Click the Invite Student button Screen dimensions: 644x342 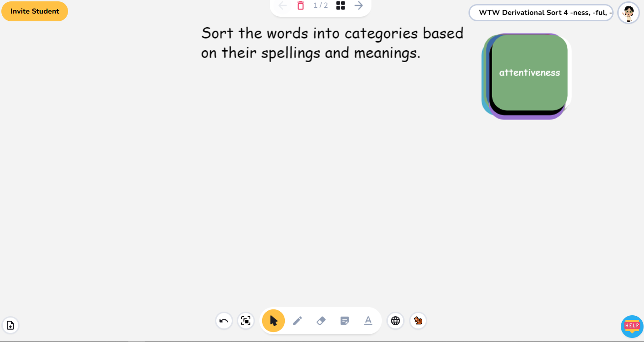coord(34,11)
